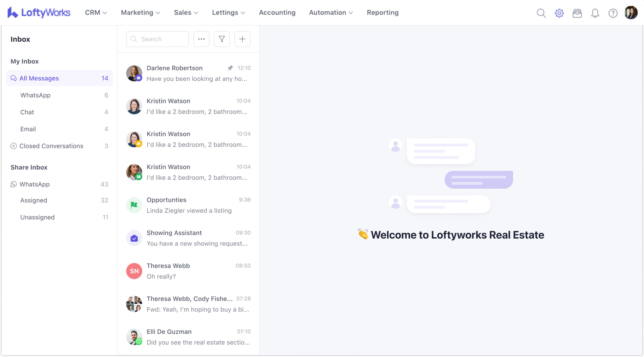Toggle the pin on Darlene Robertson conversation
Screen dimensions: 644x357
click(230, 68)
